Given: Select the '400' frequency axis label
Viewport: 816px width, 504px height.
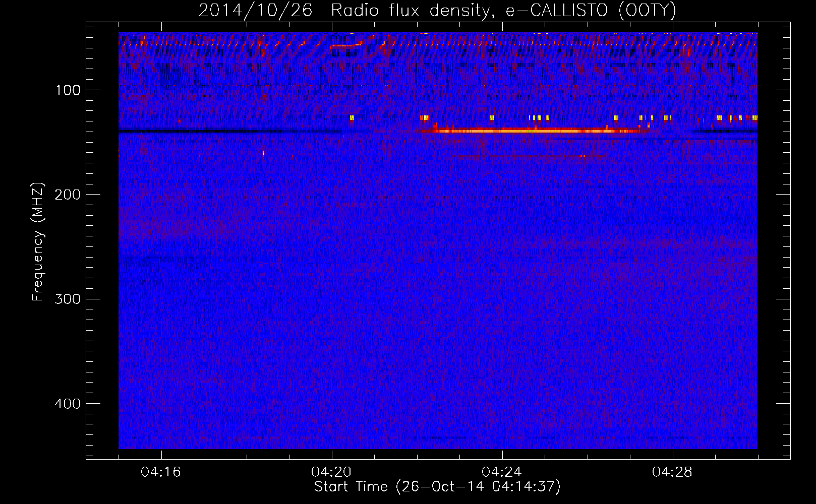Looking at the screenshot, I should pos(68,404).
